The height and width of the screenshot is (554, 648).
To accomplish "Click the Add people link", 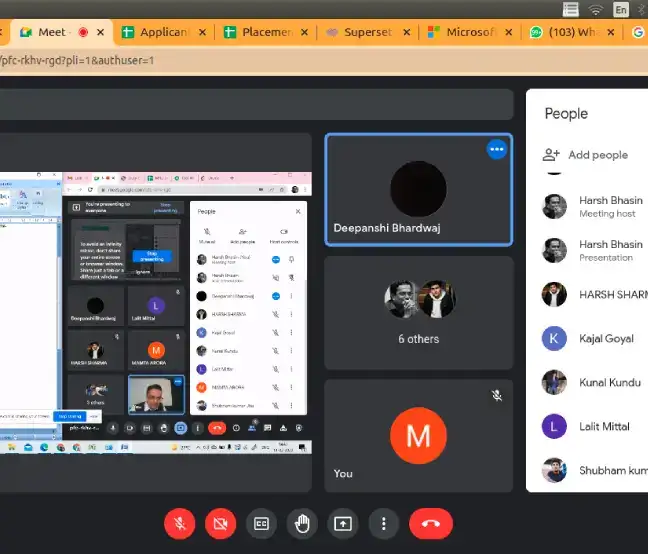I will click(598, 155).
